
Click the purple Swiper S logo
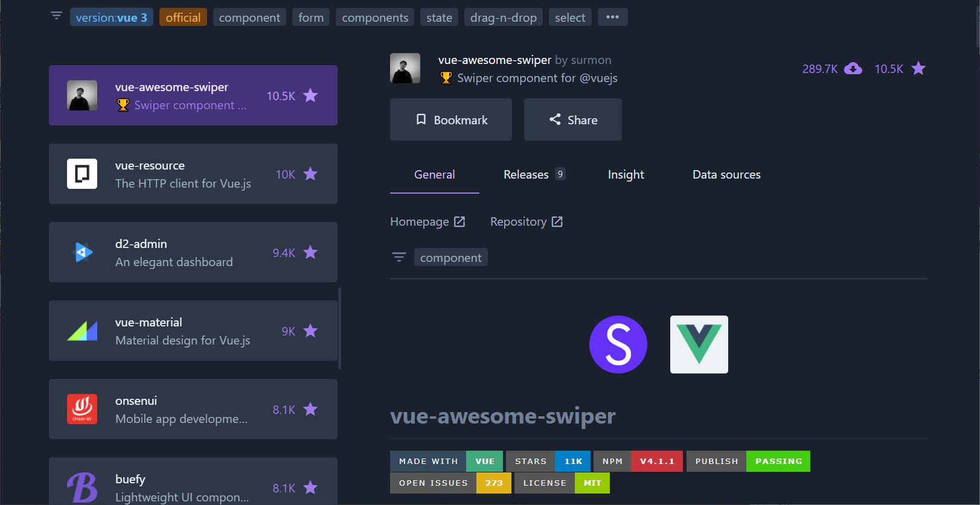point(618,345)
